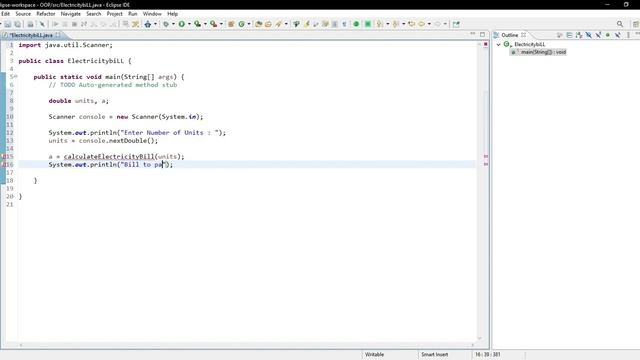This screenshot has height=360, width=640.
Task: Open the Coverage dropdown arrow
Action: 205,24
